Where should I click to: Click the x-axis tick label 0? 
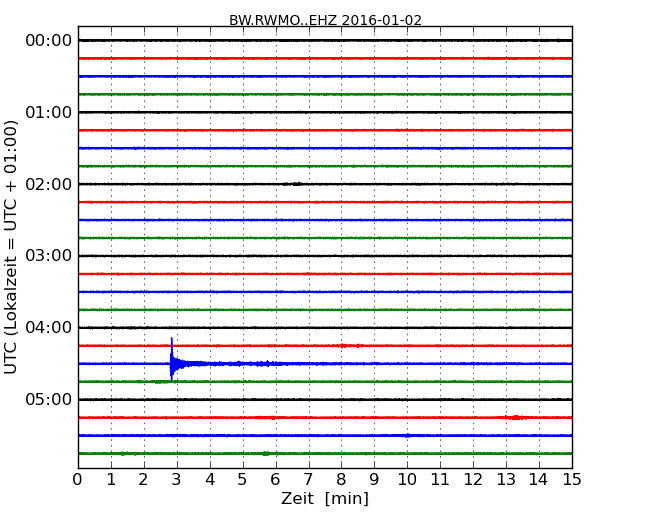pos(78,480)
